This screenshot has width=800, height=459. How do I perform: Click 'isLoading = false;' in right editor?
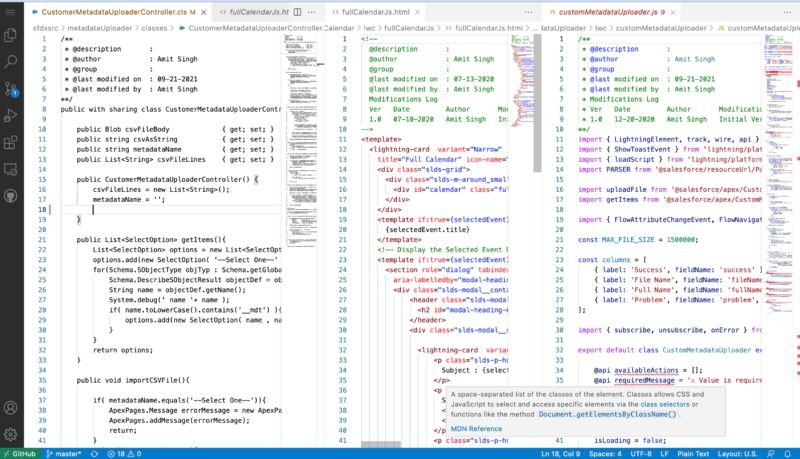(630, 441)
